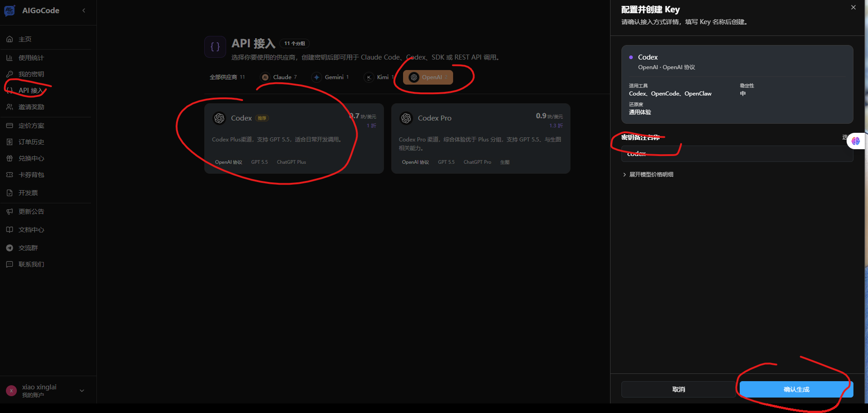Click 取消 cancel button
This screenshot has height=413, width=868.
point(678,389)
